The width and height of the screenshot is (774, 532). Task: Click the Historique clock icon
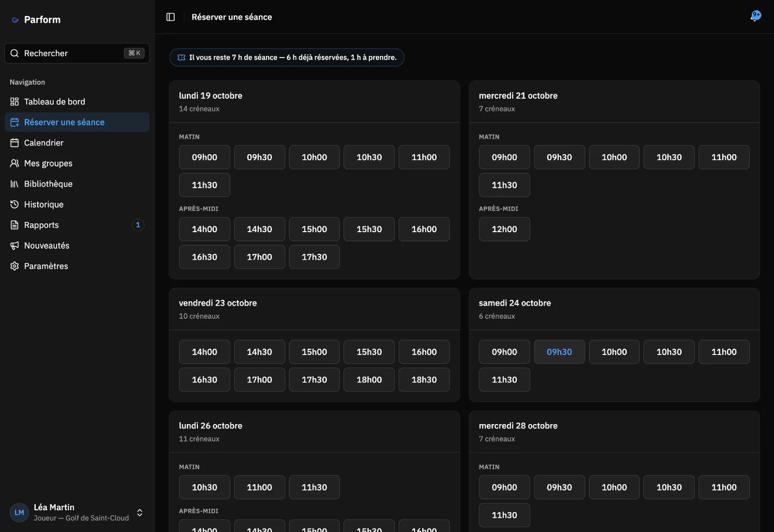tap(15, 205)
